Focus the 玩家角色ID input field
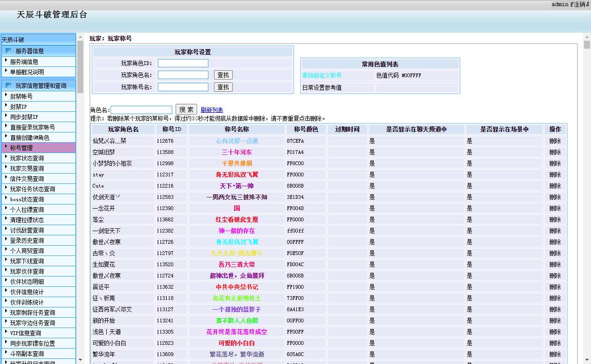The height and width of the screenshot is (364, 591). [183, 63]
